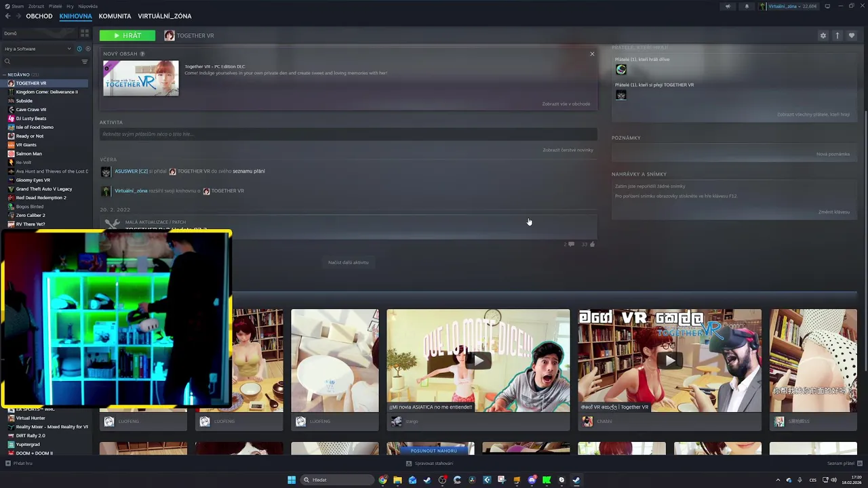868x488 pixels.
Task: Select DiRT Rally 2.0 in library
Action: tap(31, 435)
